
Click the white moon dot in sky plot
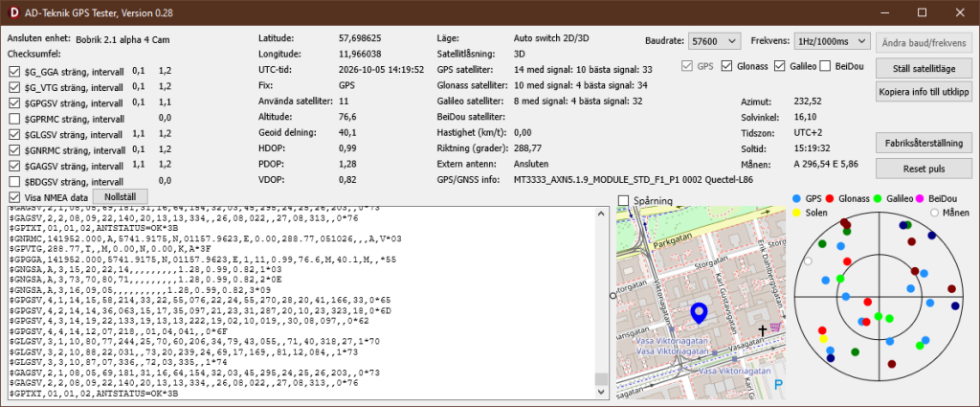[808, 261]
